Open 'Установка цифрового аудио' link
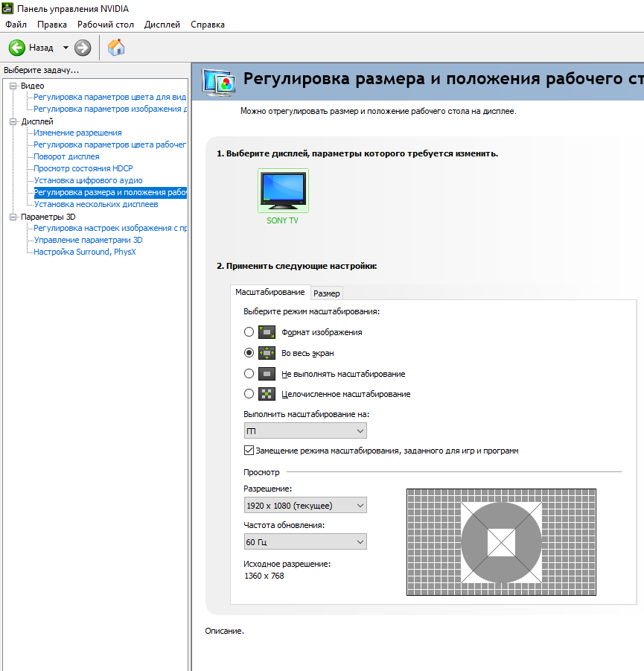Image resolution: width=644 pixels, height=671 pixels. pyautogui.click(x=88, y=180)
